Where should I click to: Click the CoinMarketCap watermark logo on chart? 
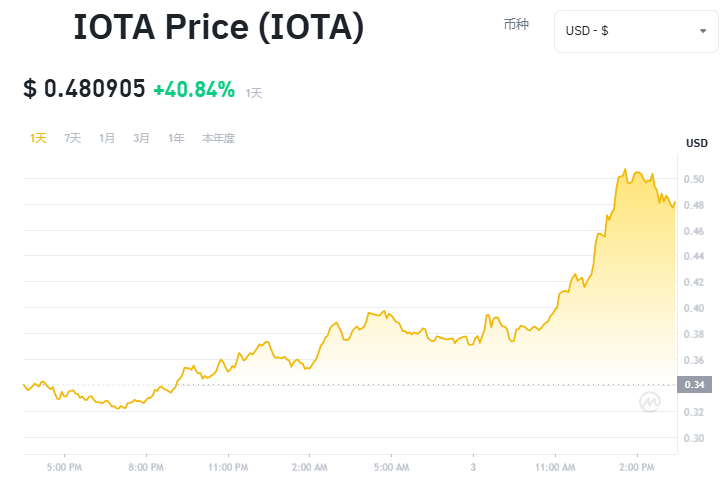click(651, 403)
